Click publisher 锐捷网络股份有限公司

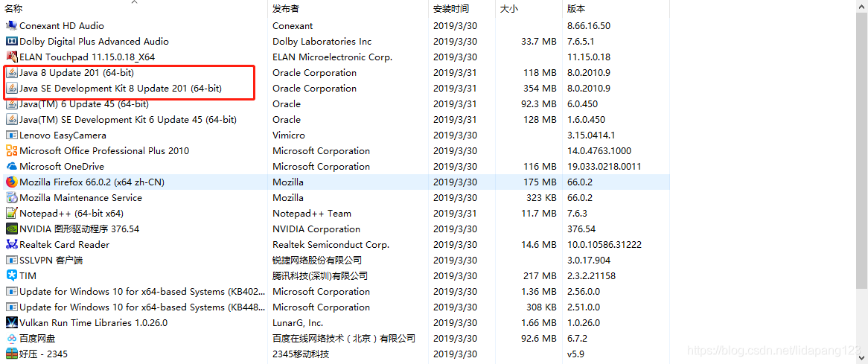pyautogui.click(x=316, y=260)
